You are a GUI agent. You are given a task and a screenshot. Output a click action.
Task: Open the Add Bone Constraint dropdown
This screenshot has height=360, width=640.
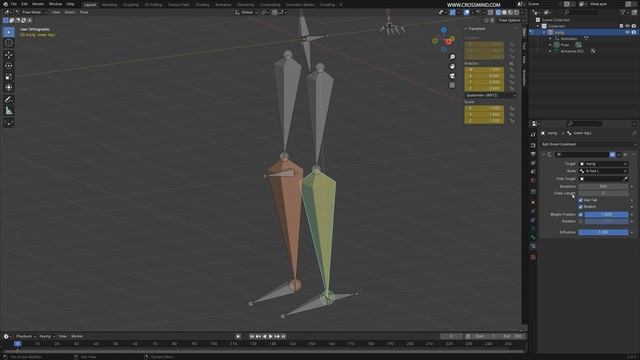click(x=589, y=144)
